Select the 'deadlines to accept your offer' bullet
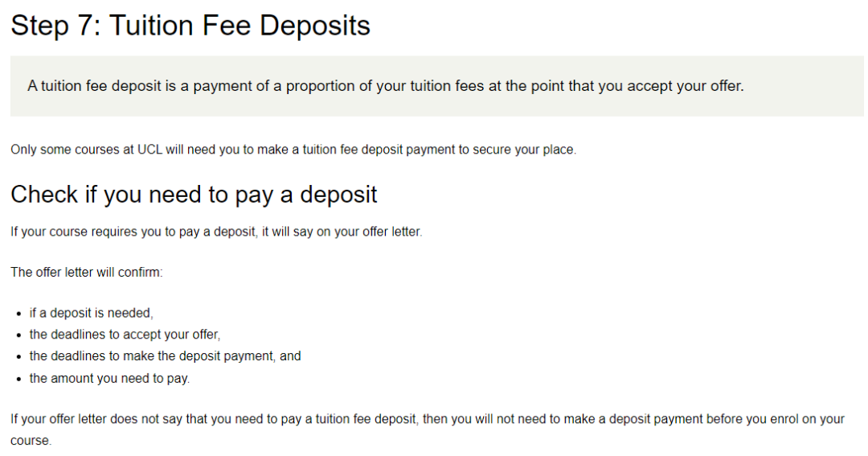 coord(125,335)
